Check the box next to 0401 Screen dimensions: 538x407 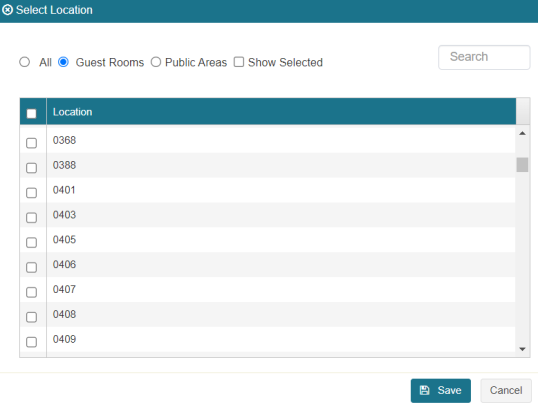click(32, 193)
